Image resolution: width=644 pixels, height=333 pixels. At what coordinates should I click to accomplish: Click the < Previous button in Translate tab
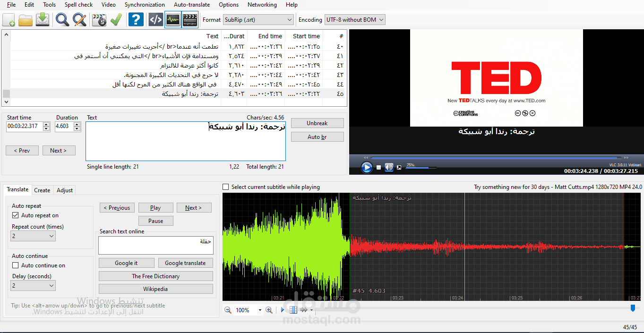click(117, 208)
